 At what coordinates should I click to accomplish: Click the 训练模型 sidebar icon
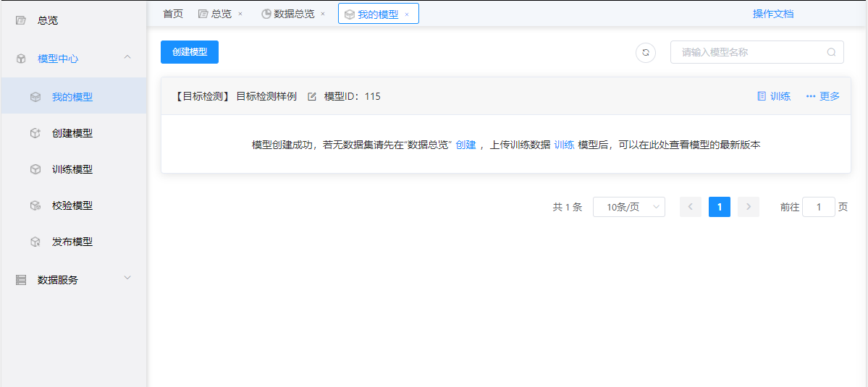pyautogui.click(x=35, y=170)
